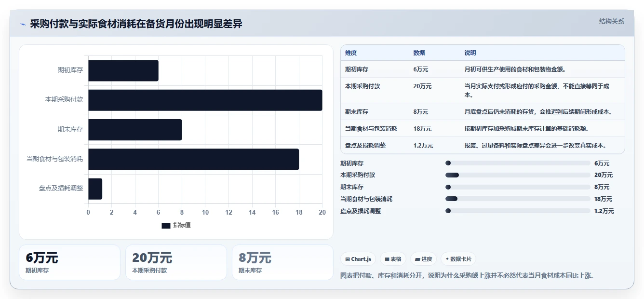The height and width of the screenshot is (299, 644).
Task: Click the 本期采购付款 cell in the table
Action: pyautogui.click(x=362, y=86)
